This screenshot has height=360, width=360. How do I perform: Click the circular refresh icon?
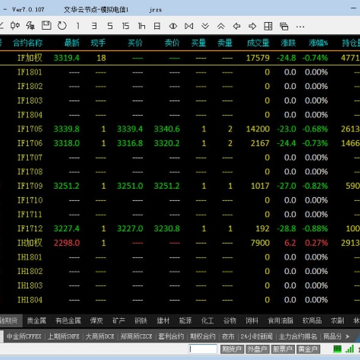click(x=62, y=26)
